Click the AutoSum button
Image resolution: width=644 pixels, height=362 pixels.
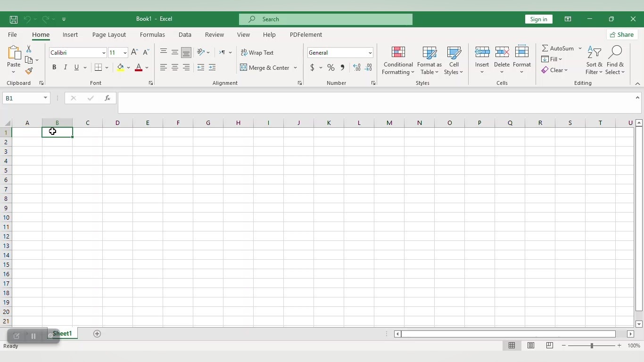pos(558,48)
